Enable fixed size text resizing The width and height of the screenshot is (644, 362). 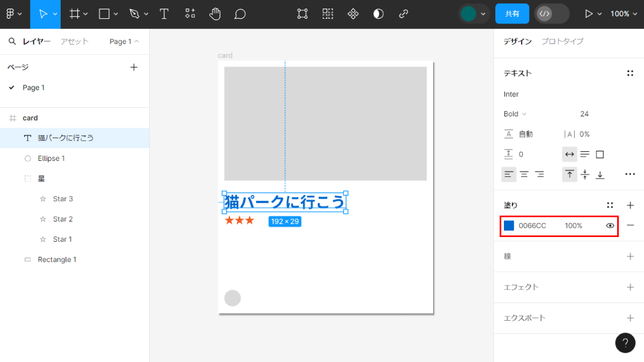click(600, 154)
